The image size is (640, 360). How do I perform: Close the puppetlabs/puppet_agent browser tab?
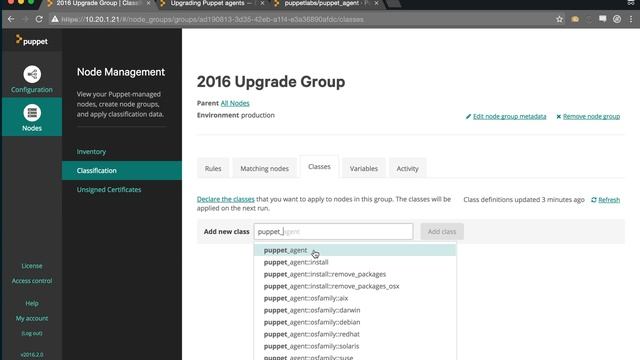click(376, 3)
